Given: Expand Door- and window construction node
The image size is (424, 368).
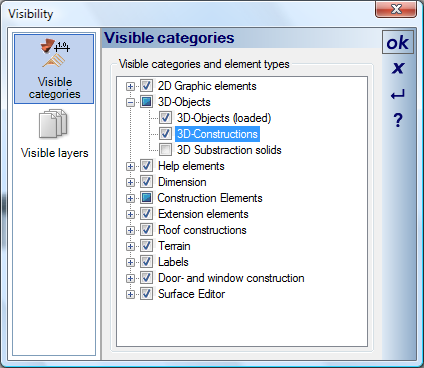Looking at the screenshot, I should tap(130, 278).
